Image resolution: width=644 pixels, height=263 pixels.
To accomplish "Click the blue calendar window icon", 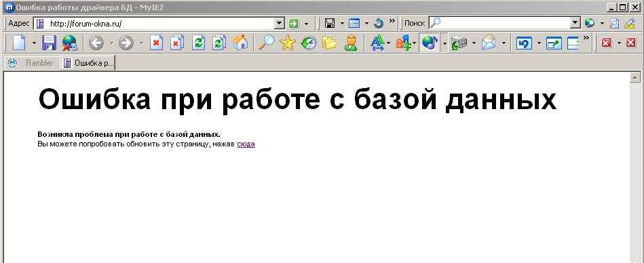I will coord(354,24).
